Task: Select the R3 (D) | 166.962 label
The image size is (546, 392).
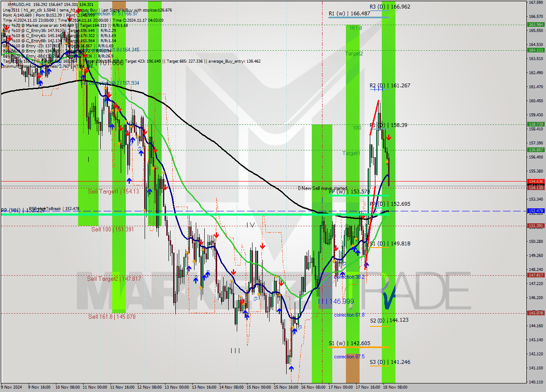Action: [390, 6]
